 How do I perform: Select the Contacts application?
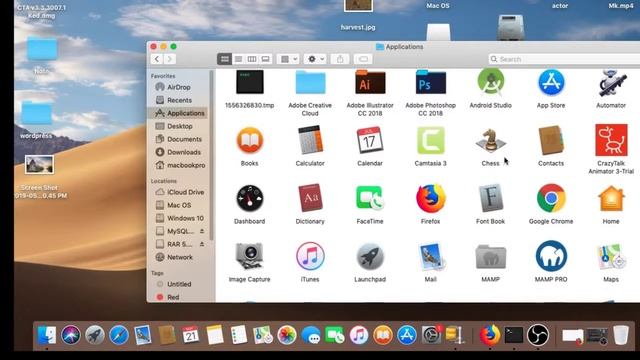[551, 140]
